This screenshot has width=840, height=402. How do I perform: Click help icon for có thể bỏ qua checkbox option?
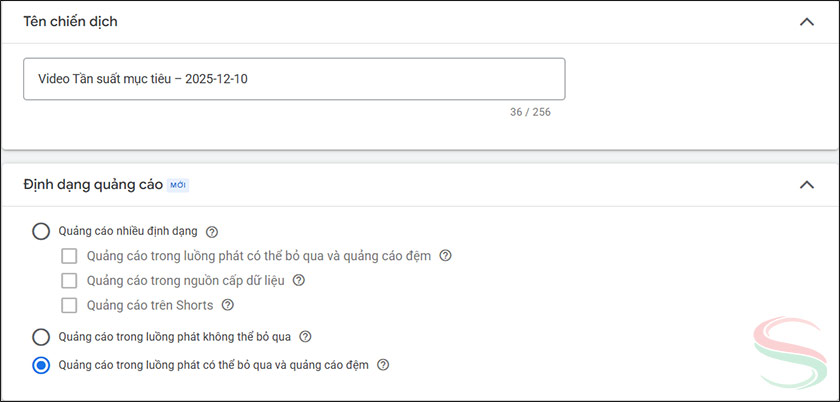pyautogui.click(x=445, y=256)
